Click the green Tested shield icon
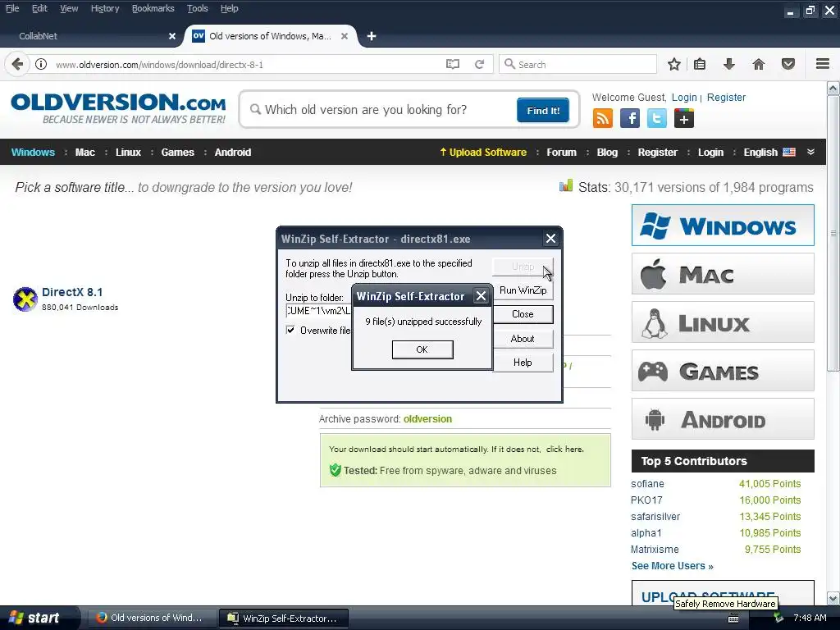Screen dimensions: 840x630 tap(336, 470)
